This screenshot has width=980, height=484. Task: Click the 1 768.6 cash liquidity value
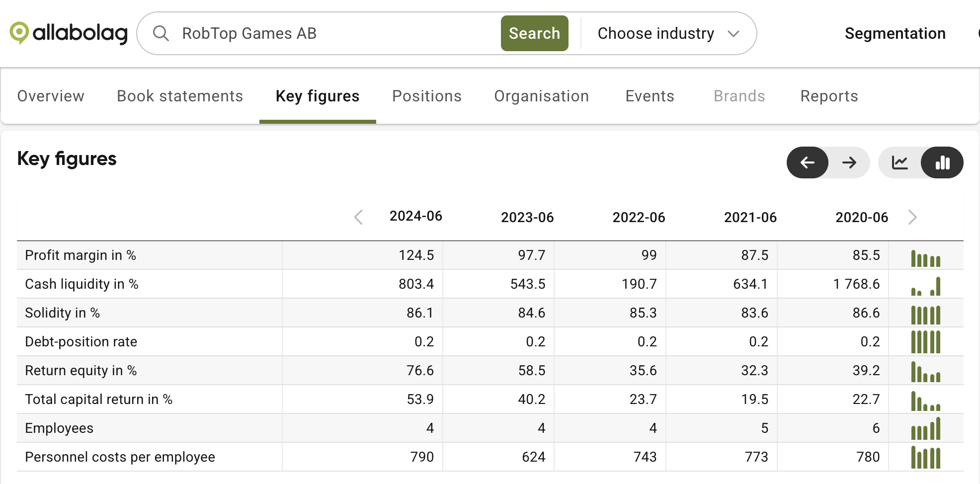click(x=856, y=284)
